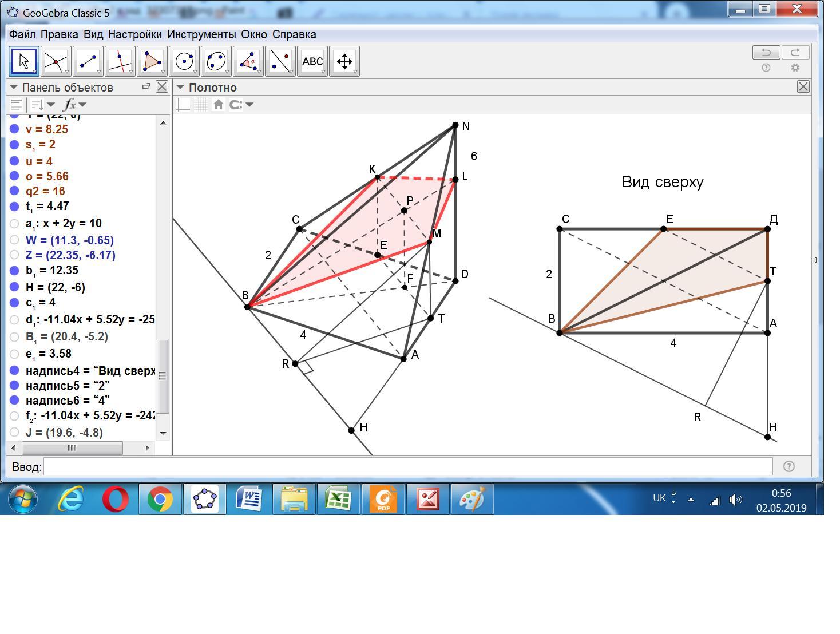Select the ABC Text tool

pyautogui.click(x=312, y=61)
